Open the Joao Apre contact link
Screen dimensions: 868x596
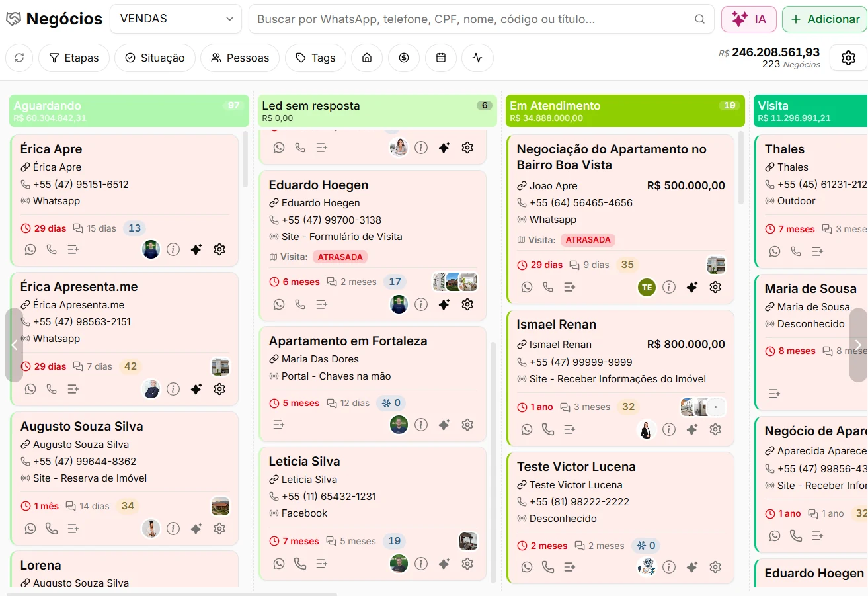point(547,186)
